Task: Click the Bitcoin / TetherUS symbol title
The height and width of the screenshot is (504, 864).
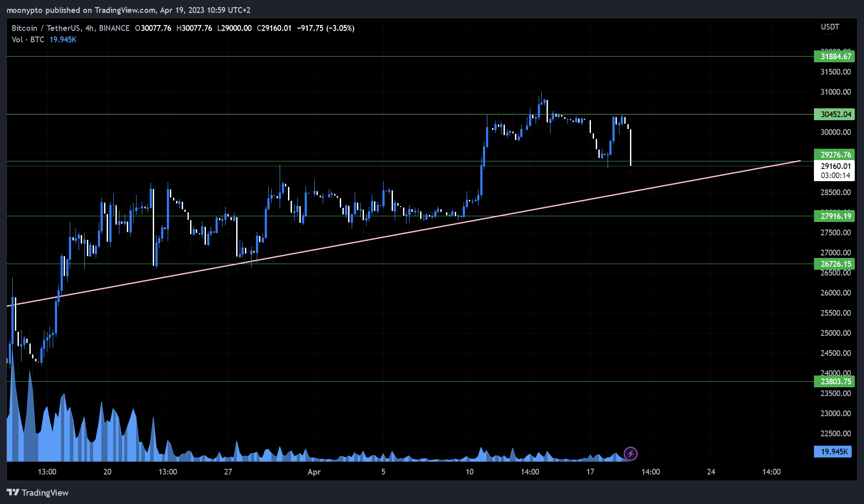Action: (x=46, y=28)
